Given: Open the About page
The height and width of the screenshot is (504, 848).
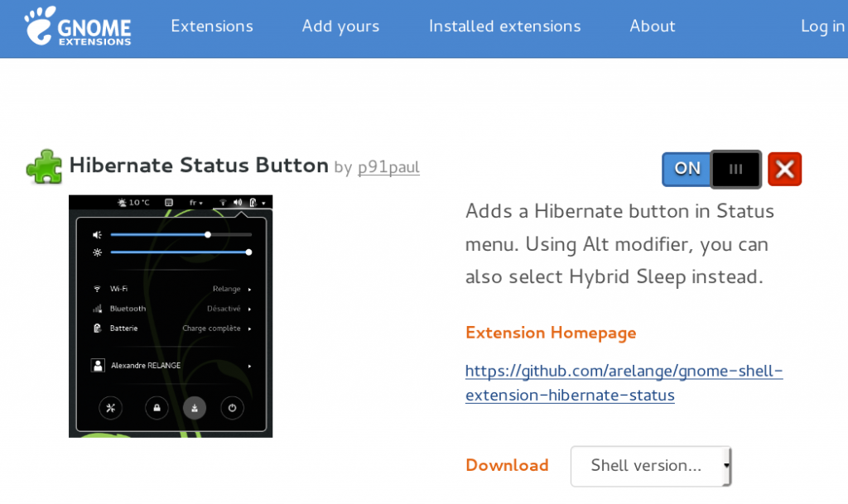Looking at the screenshot, I should pyautogui.click(x=653, y=26).
